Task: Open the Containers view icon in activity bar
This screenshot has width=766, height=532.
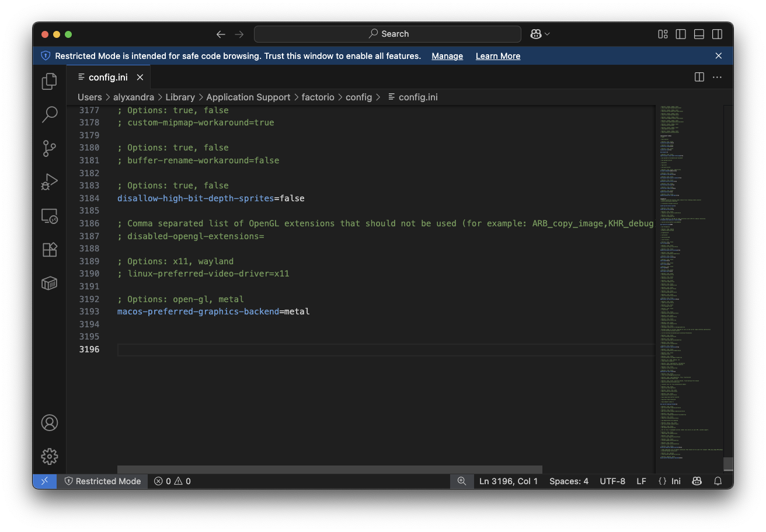Action: tap(50, 283)
